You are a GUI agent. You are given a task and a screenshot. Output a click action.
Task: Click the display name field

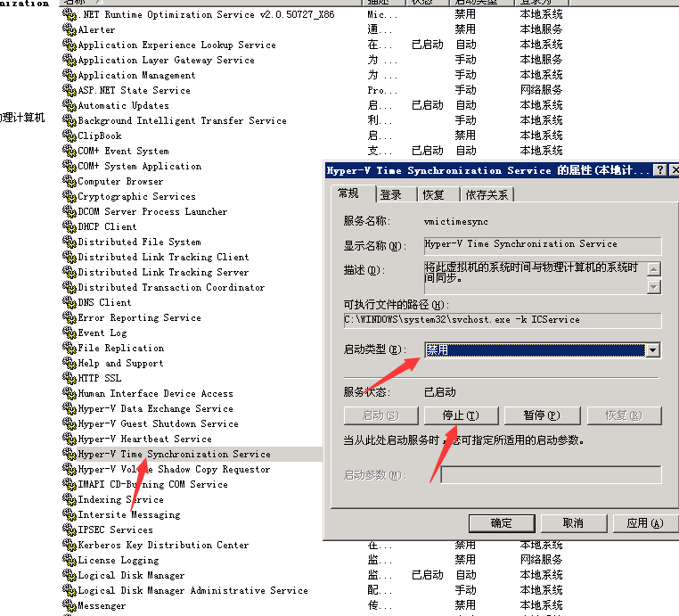click(543, 245)
